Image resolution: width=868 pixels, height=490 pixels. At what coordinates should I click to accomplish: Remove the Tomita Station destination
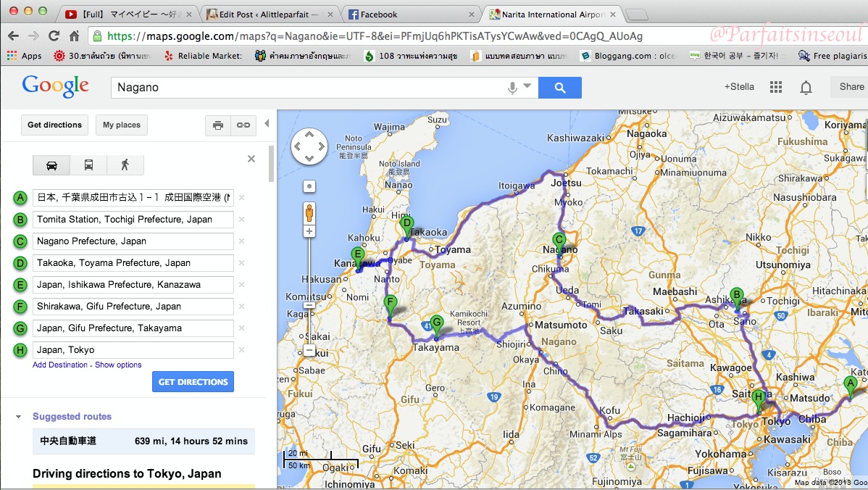click(x=241, y=219)
